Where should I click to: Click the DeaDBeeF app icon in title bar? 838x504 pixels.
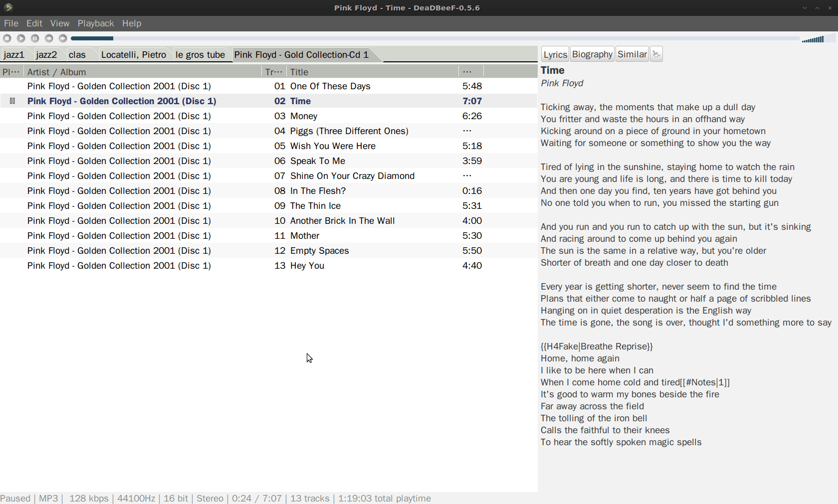(x=8, y=7)
